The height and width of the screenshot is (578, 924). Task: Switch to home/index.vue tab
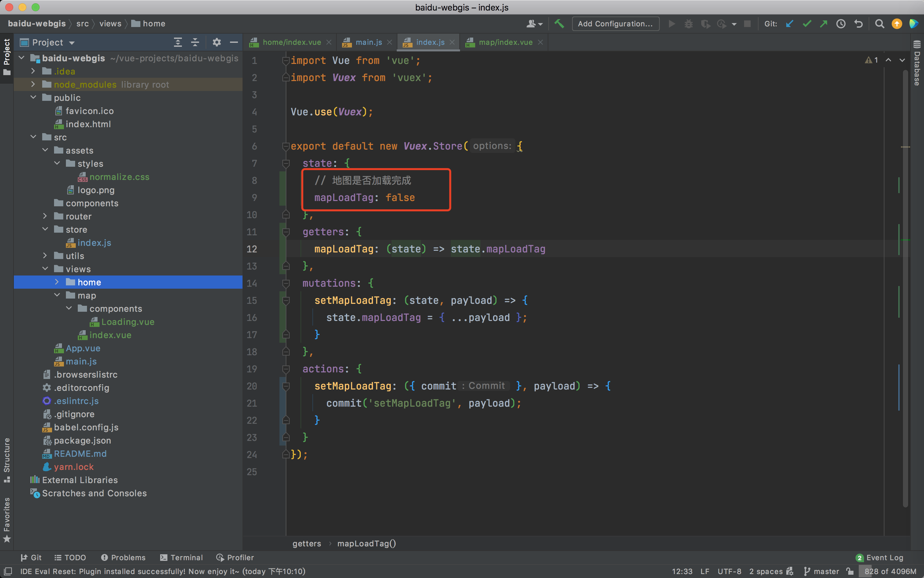pos(291,42)
